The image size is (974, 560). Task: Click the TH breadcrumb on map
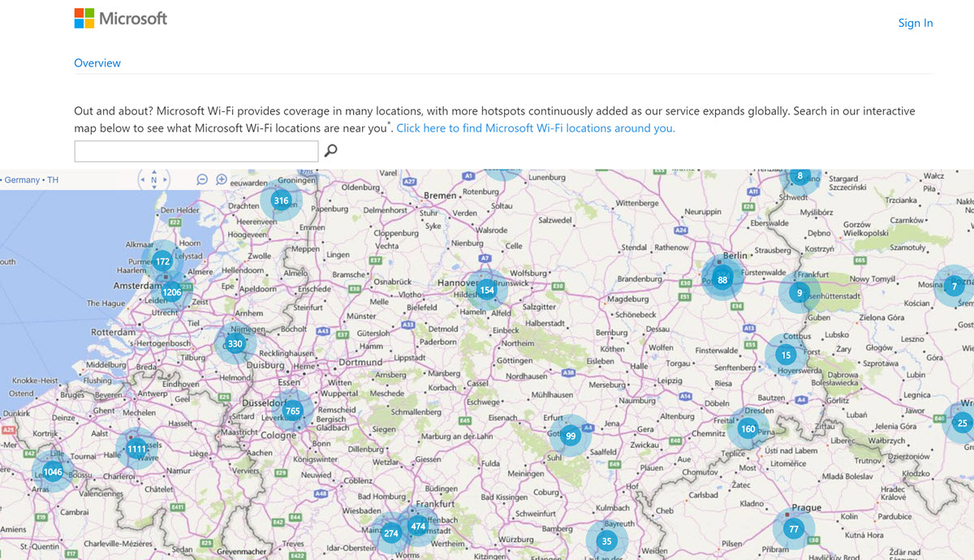53,180
